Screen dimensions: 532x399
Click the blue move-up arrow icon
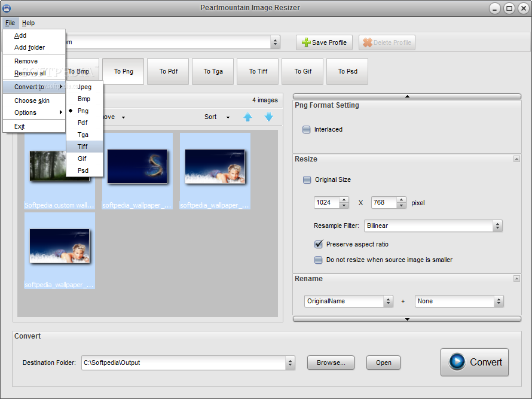coord(247,117)
